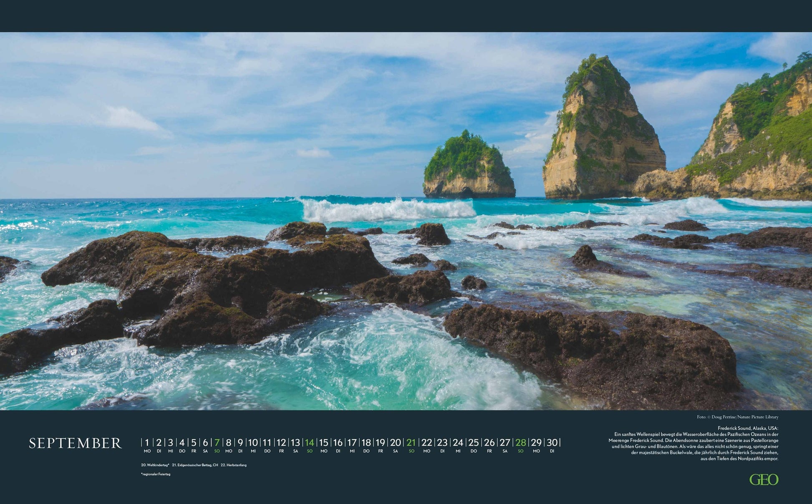Click the '20. Weltkindertag' holiday note

(155, 465)
